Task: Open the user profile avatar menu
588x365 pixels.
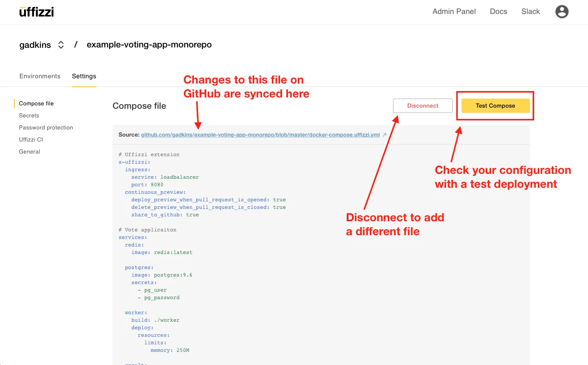Action: 562,12
